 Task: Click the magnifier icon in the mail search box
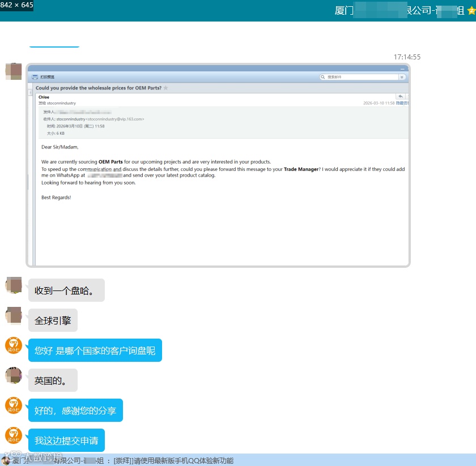click(x=322, y=77)
